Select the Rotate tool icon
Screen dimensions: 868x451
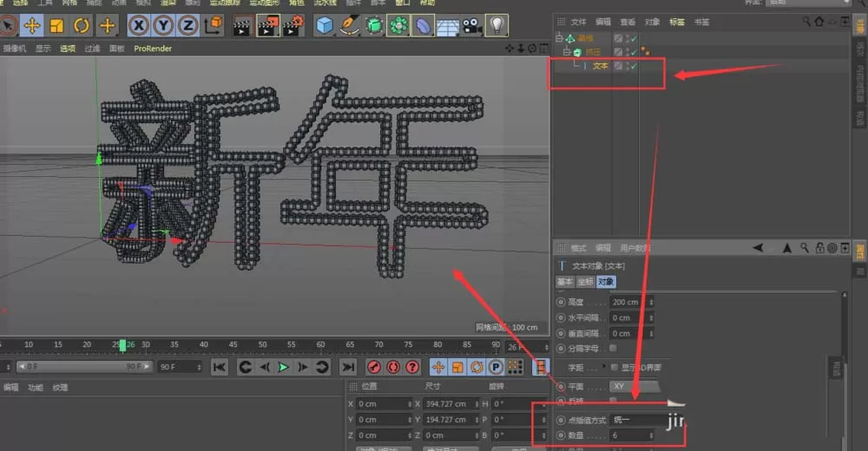[x=82, y=25]
